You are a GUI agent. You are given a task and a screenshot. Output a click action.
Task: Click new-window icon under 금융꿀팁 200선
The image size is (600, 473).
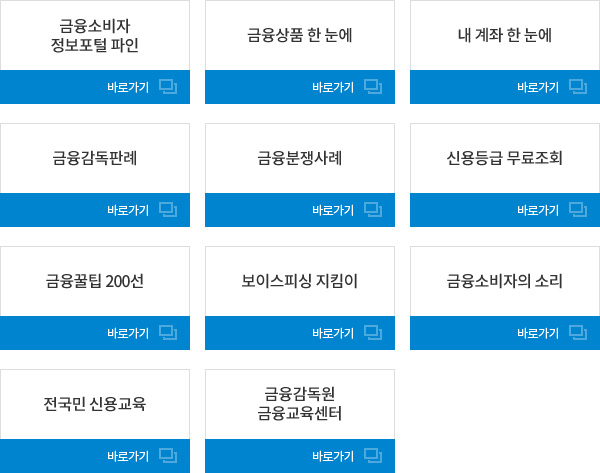click(x=168, y=333)
